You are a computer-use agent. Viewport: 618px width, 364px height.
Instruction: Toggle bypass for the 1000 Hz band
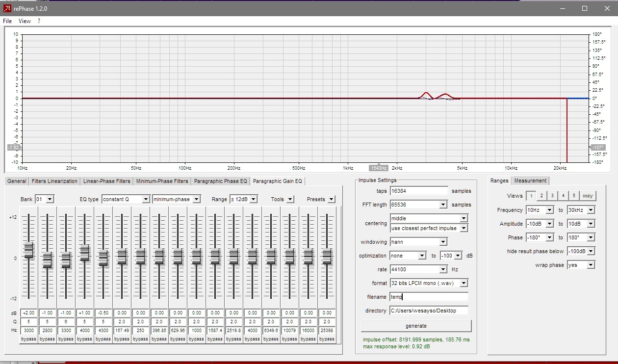click(x=196, y=339)
